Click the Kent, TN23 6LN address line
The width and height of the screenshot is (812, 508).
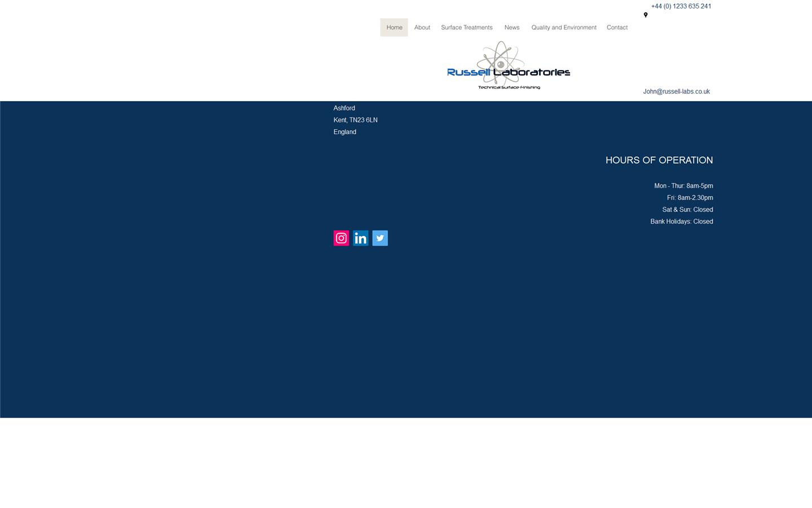(355, 120)
